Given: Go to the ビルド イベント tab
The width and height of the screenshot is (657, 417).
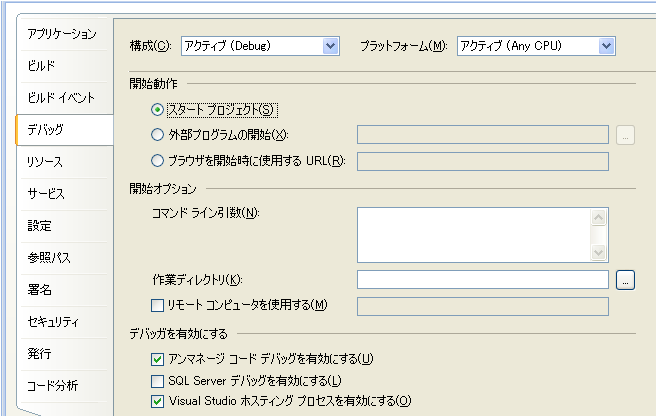Looking at the screenshot, I should pyautogui.click(x=60, y=98).
